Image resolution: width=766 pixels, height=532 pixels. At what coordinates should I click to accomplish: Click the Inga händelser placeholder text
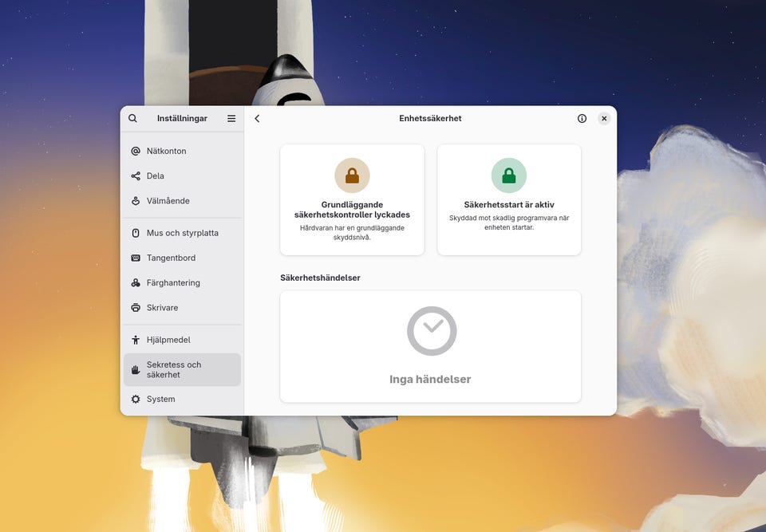click(x=430, y=379)
